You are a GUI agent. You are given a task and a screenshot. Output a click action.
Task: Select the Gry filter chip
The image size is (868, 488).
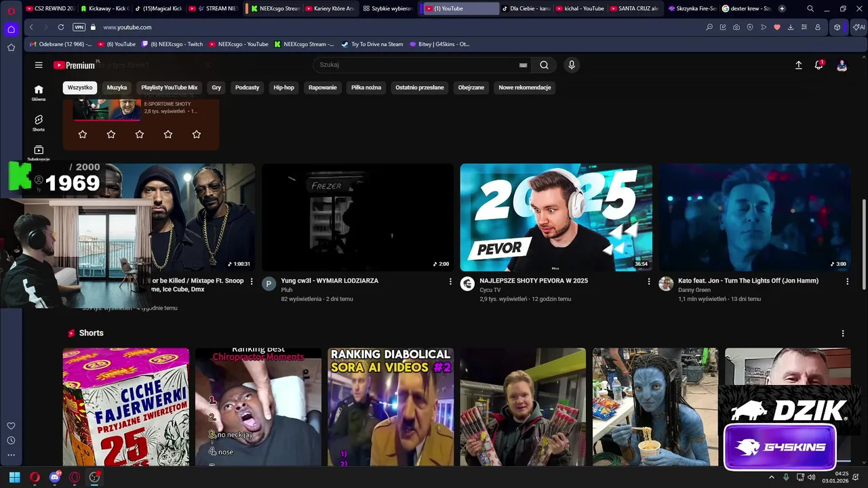click(216, 87)
